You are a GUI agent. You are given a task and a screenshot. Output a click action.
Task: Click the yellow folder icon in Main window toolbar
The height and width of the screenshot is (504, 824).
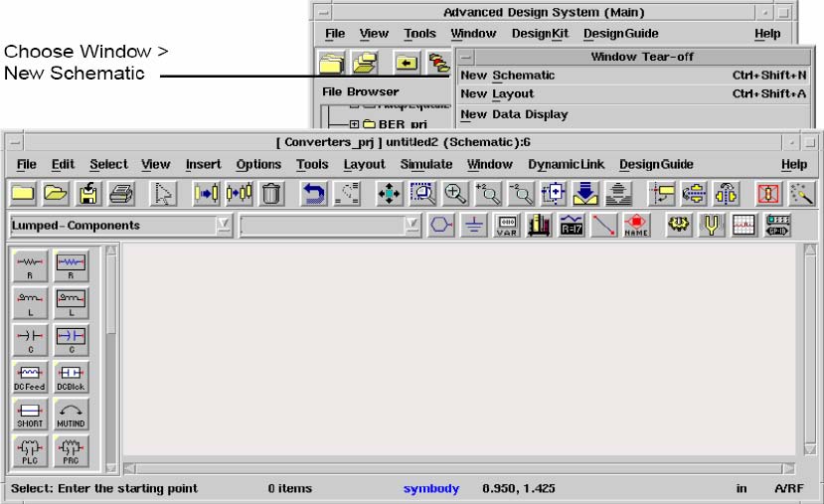coord(332,63)
